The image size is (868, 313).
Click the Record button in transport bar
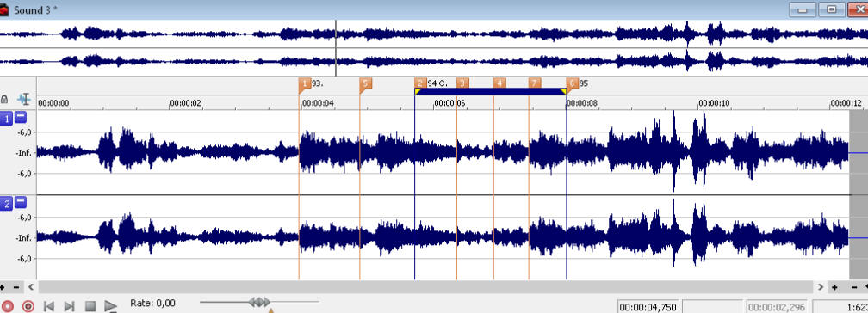[x=7, y=306]
